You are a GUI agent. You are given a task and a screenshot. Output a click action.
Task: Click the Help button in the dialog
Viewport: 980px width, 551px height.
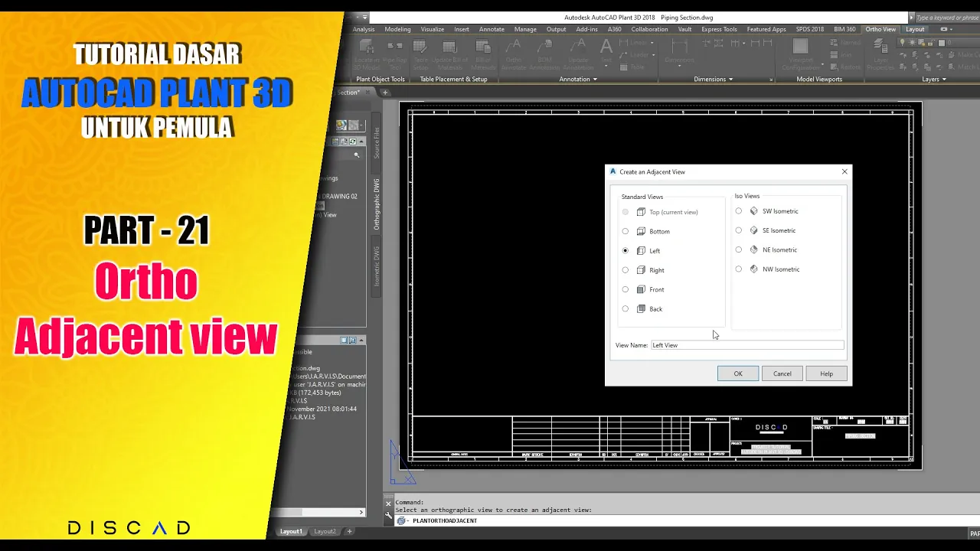pos(826,373)
